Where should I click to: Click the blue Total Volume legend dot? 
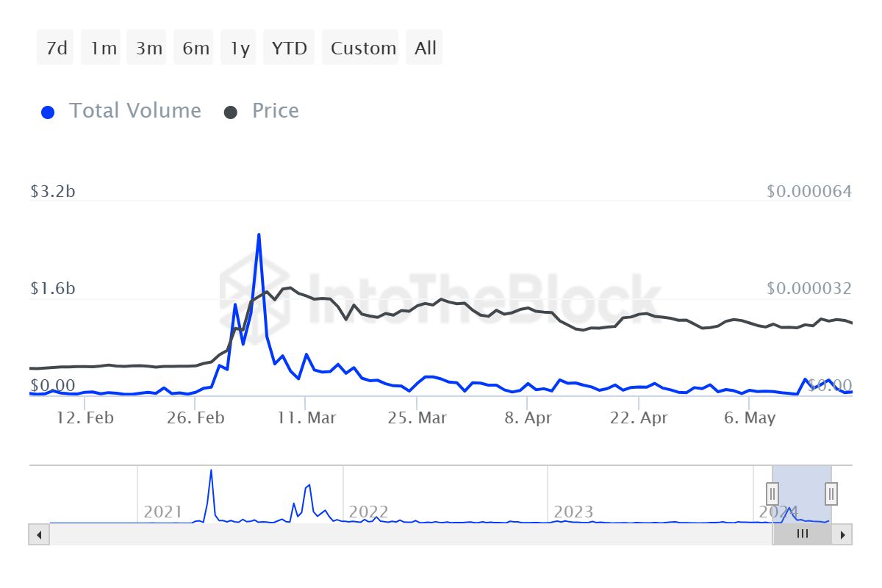[48, 112]
